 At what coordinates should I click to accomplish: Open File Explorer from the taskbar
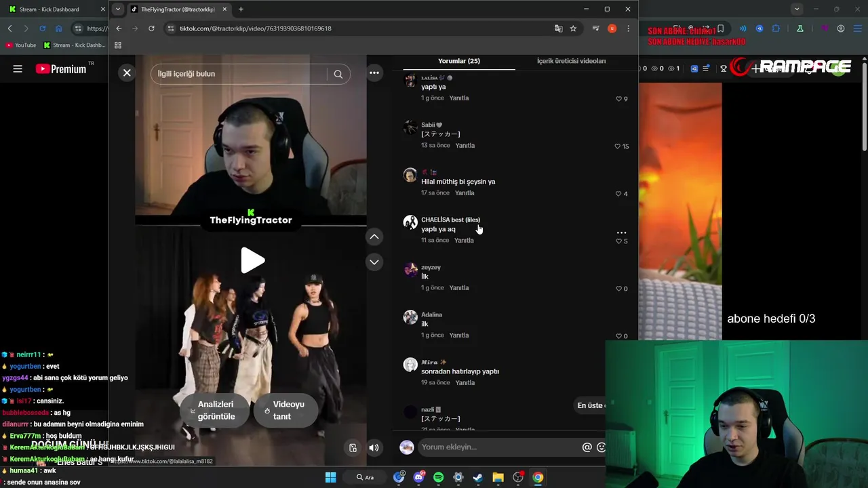tap(498, 477)
